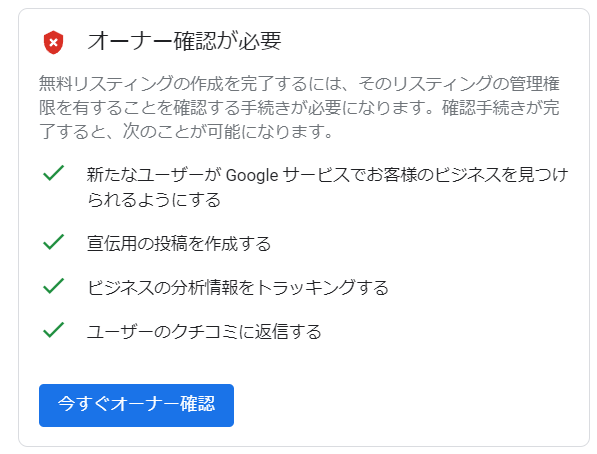The height and width of the screenshot is (454, 597).
Task: Click the line 次のことが可能になります
Action: point(227,132)
